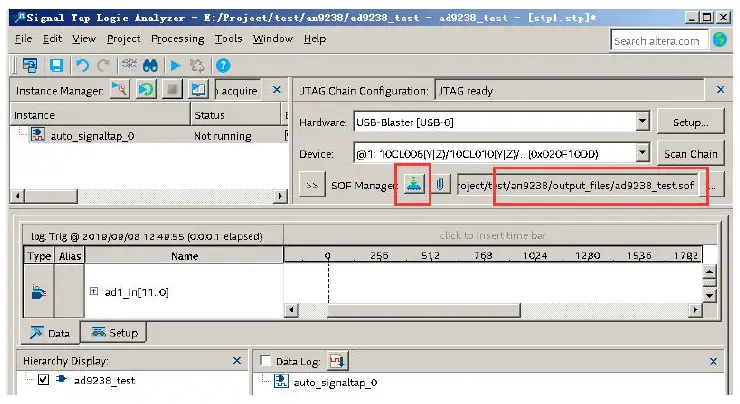Click the Search altera.com field
This screenshot has height=404, width=740.
659,41
